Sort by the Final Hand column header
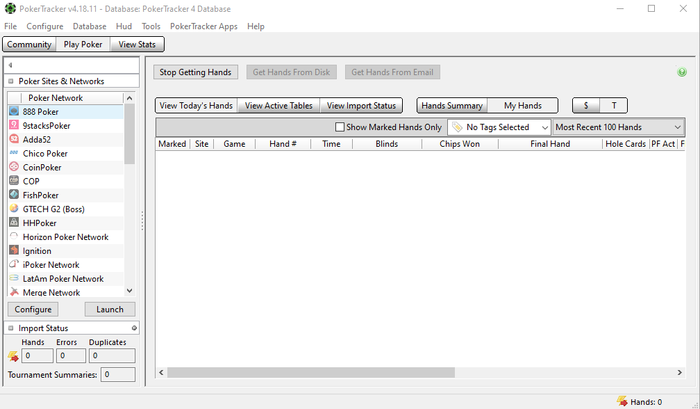The width and height of the screenshot is (700, 409). [x=550, y=144]
